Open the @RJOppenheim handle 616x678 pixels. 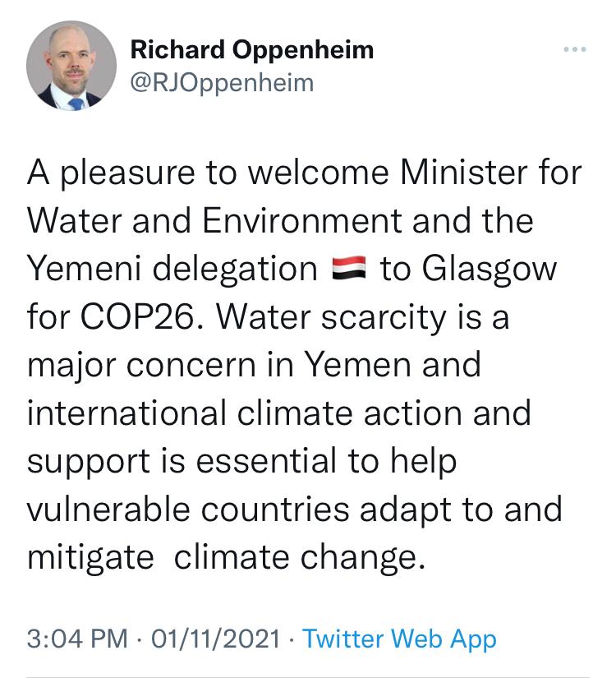(223, 84)
